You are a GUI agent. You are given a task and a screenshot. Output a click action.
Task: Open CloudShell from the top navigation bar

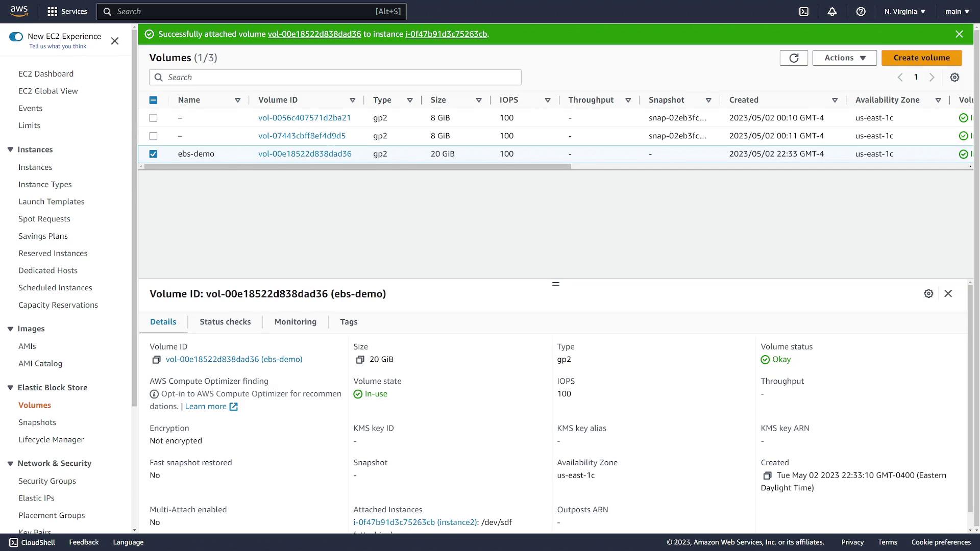tap(804, 11)
